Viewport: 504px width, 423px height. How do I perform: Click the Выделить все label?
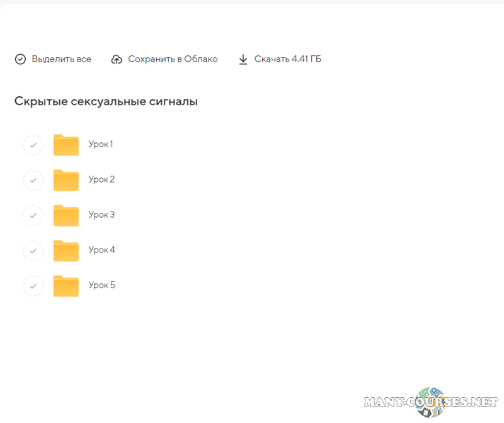click(61, 59)
